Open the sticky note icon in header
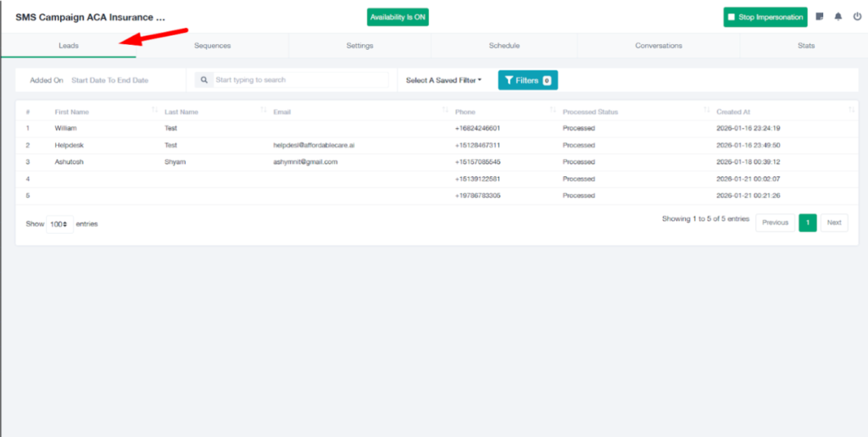The height and width of the screenshot is (437, 868). pyautogui.click(x=820, y=17)
